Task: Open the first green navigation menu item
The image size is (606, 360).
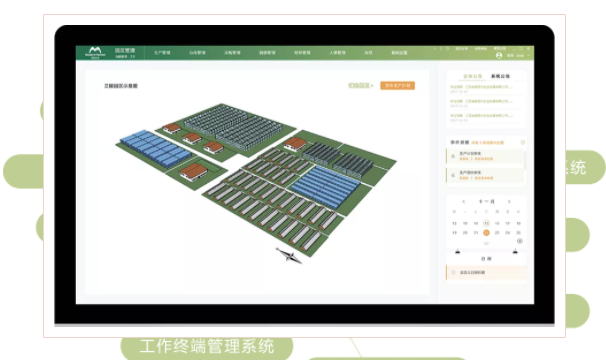Action: tap(162, 53)
